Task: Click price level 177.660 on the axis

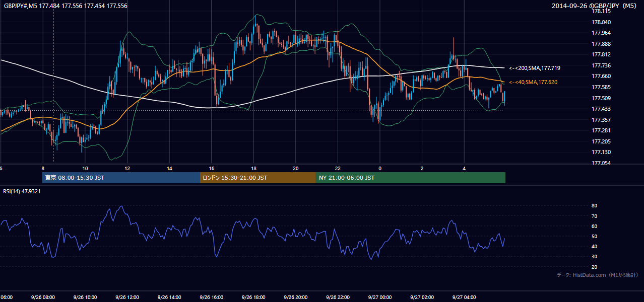Action: (x=601, y=76)
